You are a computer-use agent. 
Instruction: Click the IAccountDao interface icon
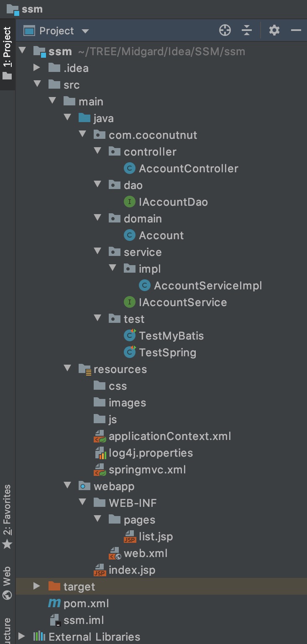(130, 202)
